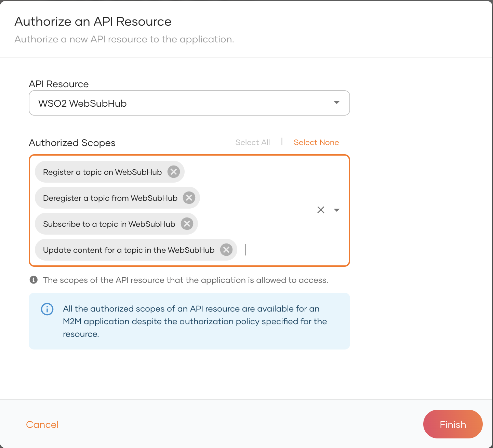Remove the 'Deregister a topic from WebSubHub' scope
493x448 pixels.
coord(189,198)
